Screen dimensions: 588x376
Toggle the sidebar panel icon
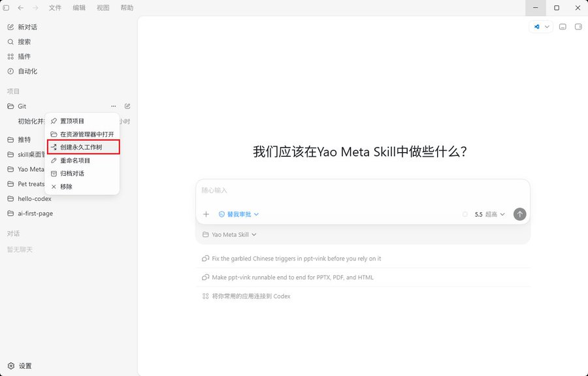point(6,7)
